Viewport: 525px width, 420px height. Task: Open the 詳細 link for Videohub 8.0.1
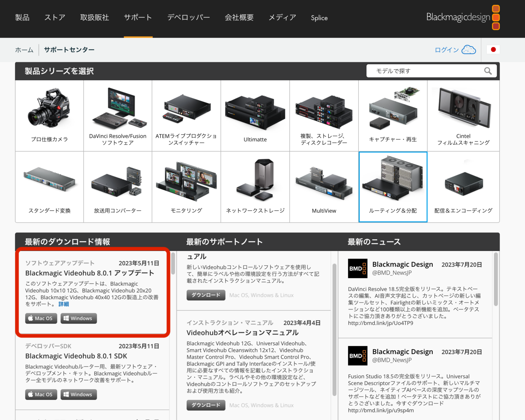tap(64, 304)
